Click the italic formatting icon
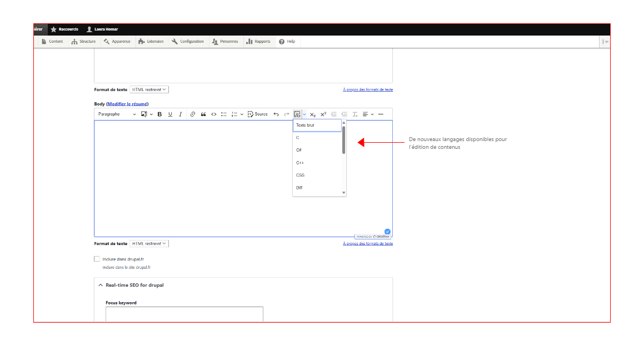644x346 pixels. point(180,114)
